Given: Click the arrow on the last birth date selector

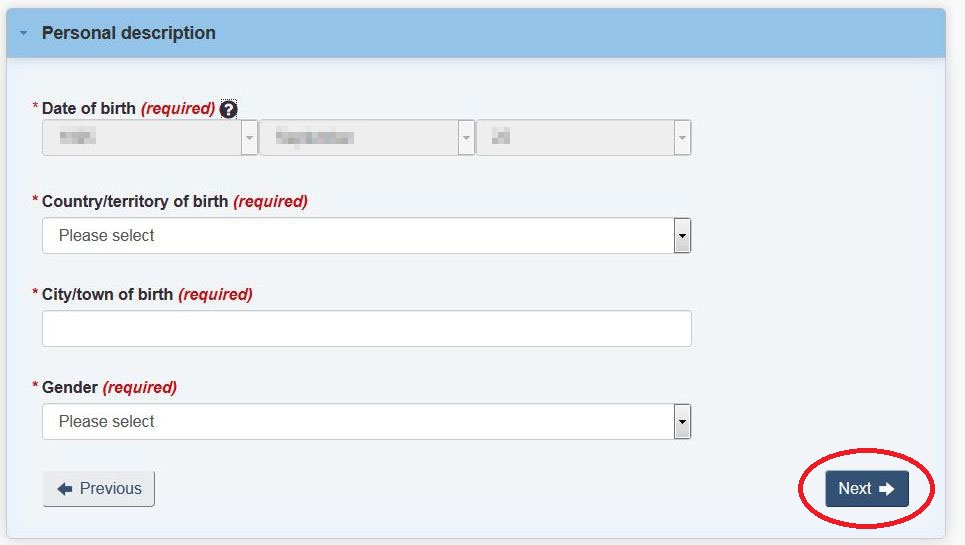Looking at the screenshot, I should pyautogui.click(x=682, y=138).
